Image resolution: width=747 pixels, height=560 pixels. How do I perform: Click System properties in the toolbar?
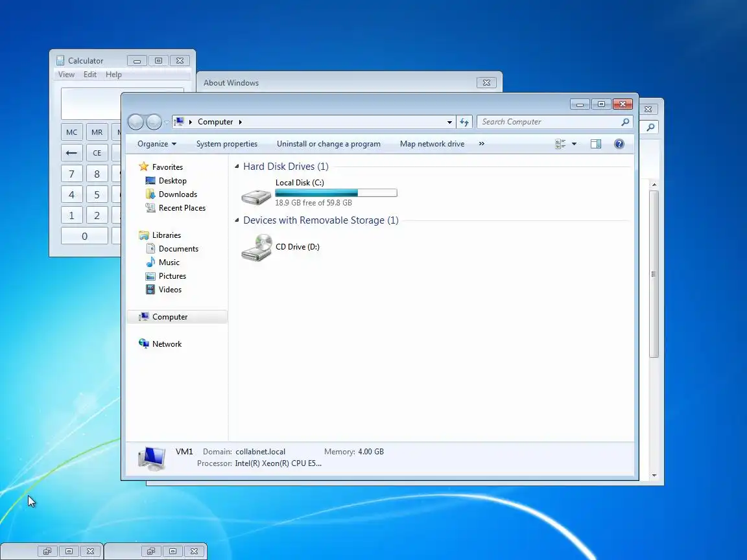(227, 144)
